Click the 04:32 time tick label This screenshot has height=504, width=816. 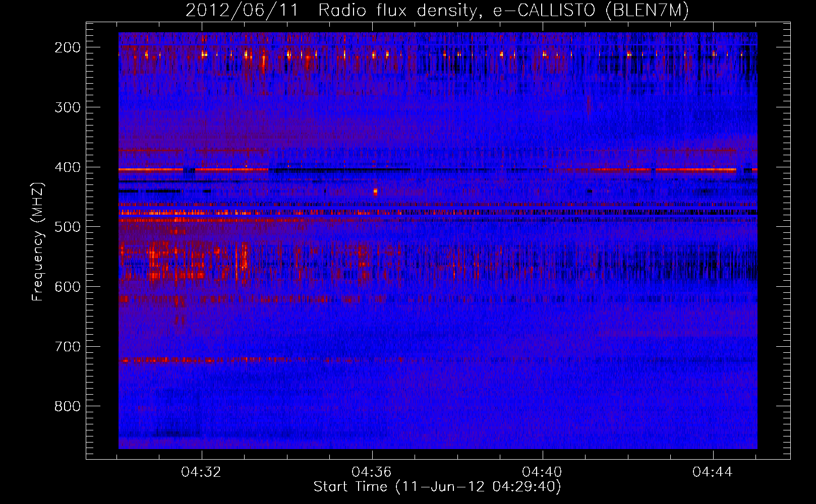[201, 472]
